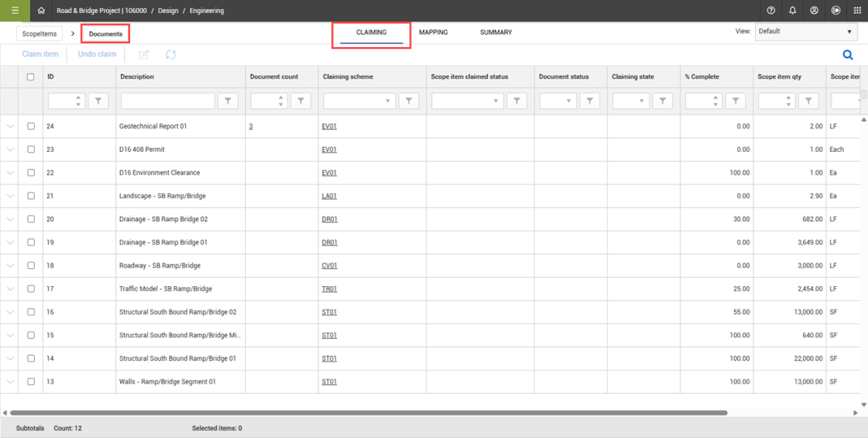The width and height of the screenshot is (868, 438).
Task: Open the notifications bell
Action: (793, 11)
